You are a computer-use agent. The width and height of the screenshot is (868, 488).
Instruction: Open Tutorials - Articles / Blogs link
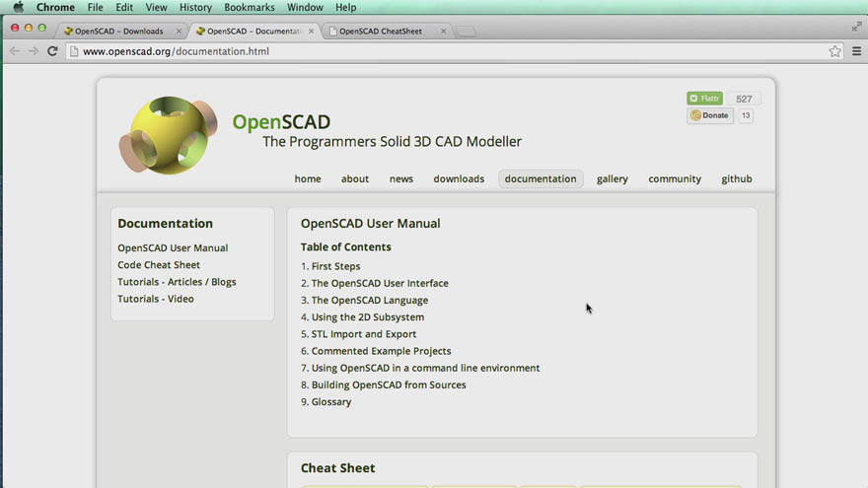pos(177,282)
